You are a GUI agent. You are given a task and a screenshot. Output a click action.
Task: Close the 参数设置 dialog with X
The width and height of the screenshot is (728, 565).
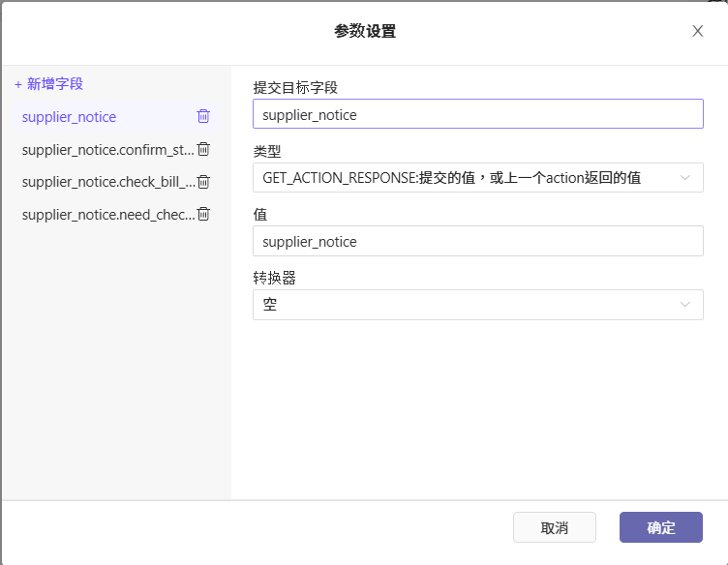tap(697, 31)
